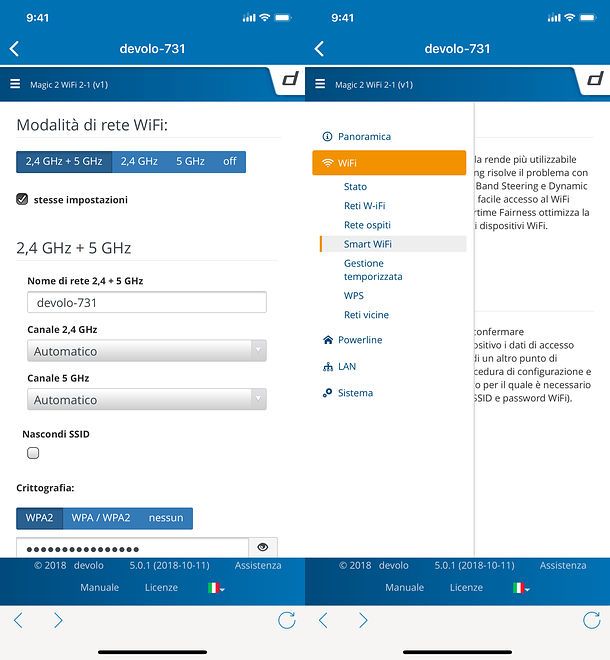Image resolution: width=610 pixels, height=660 pixels.
Task: Reload page on right phone
Action: tap(591, 620)
